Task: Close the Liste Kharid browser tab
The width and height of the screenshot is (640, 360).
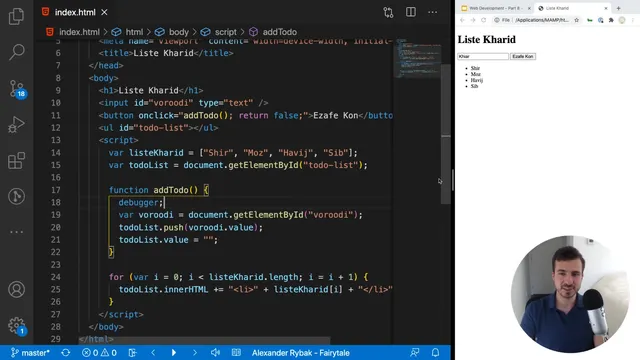Action: tap(606, 8)
